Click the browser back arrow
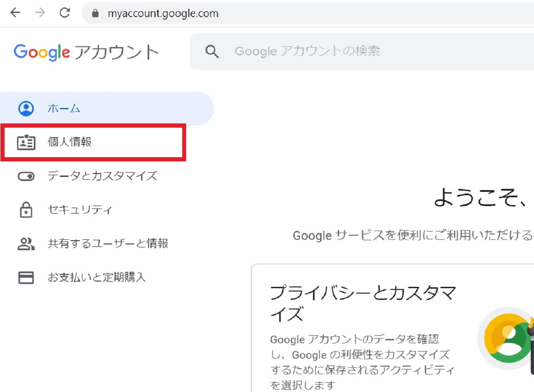 coord(15,13)
